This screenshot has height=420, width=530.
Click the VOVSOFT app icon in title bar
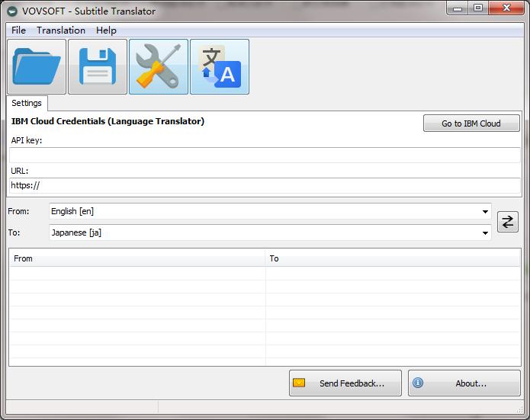[x=12, y=11]
